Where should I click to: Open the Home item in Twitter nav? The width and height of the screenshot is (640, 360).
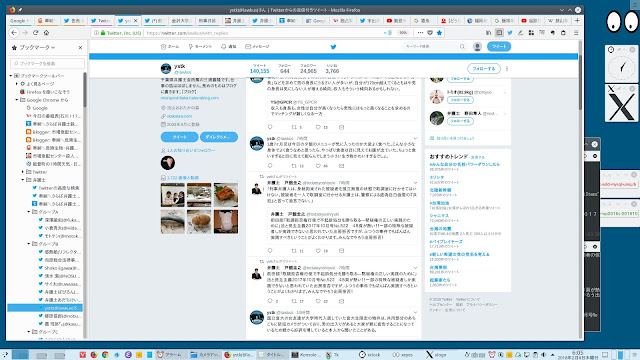pos(170,47)
